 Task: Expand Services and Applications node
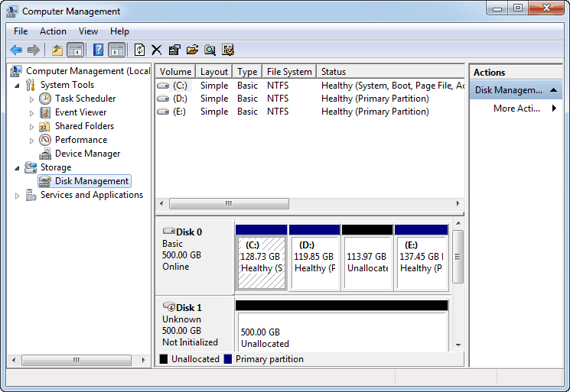[17, 196]
